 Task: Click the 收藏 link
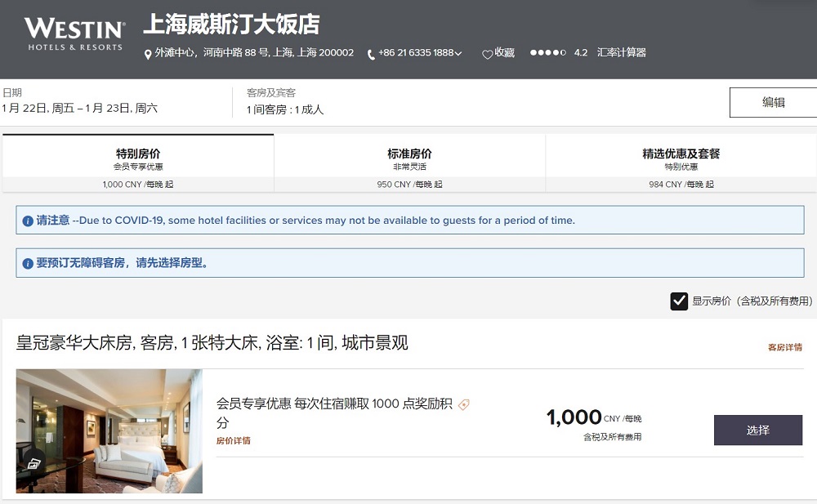(504, 52)
